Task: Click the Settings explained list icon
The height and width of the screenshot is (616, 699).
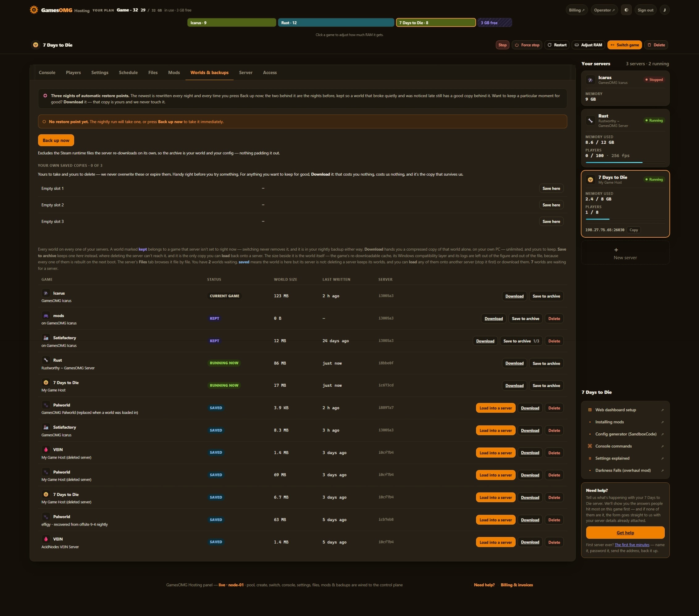Action: tap(590, 458)
